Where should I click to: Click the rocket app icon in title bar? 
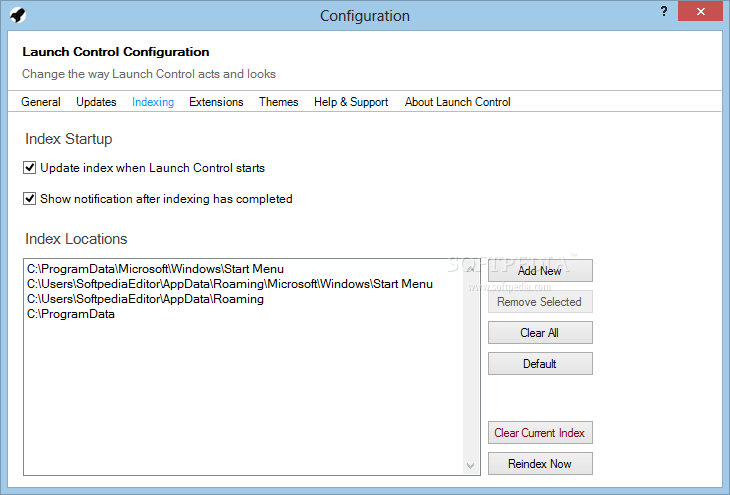click(18, 15)
